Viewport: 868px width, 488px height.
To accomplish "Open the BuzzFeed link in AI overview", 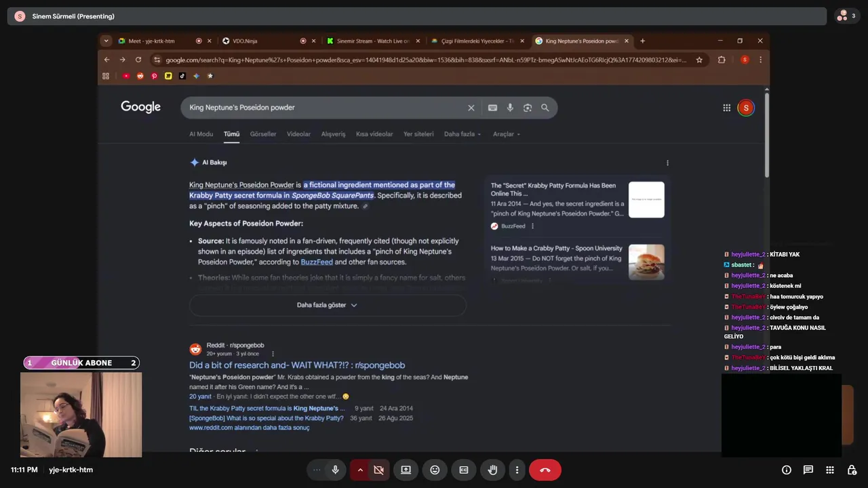I will [317, 262].
